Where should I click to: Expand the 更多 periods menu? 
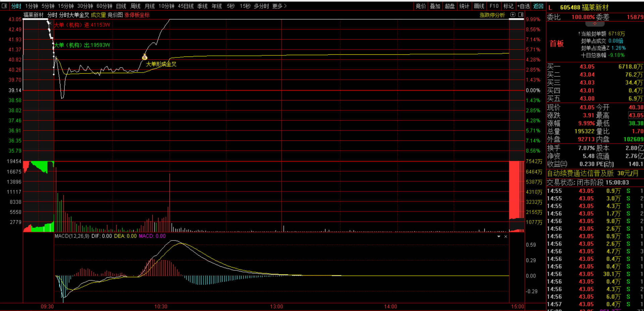[279, 6]
